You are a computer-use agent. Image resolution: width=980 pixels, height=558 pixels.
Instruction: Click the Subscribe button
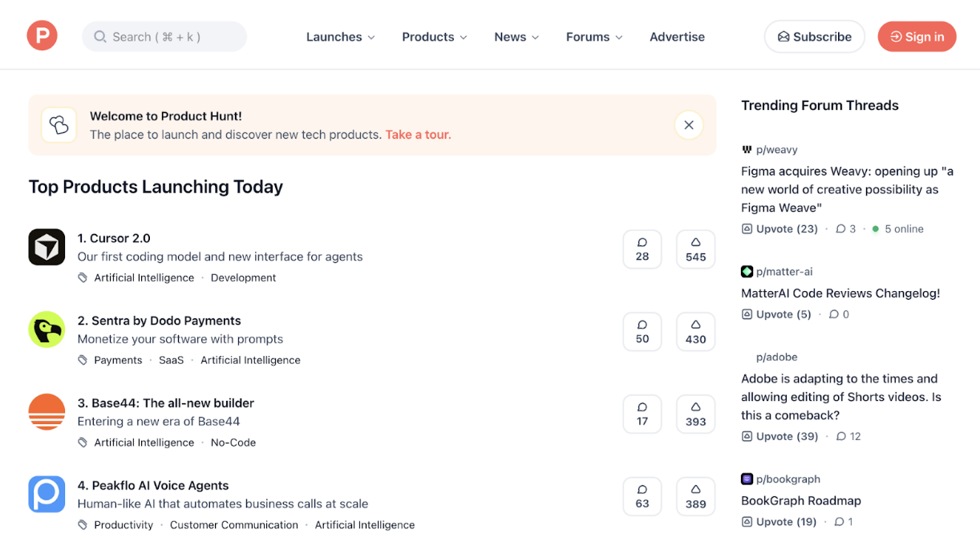point(814,37)
